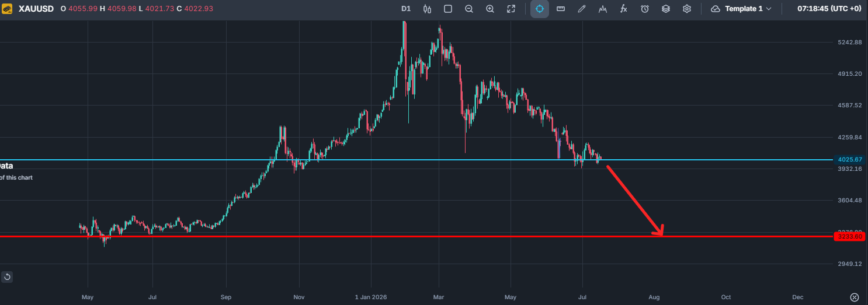Click the 3932.16 price axis value
The height and width of the screenshot is (305, 868).
point(850,169)
